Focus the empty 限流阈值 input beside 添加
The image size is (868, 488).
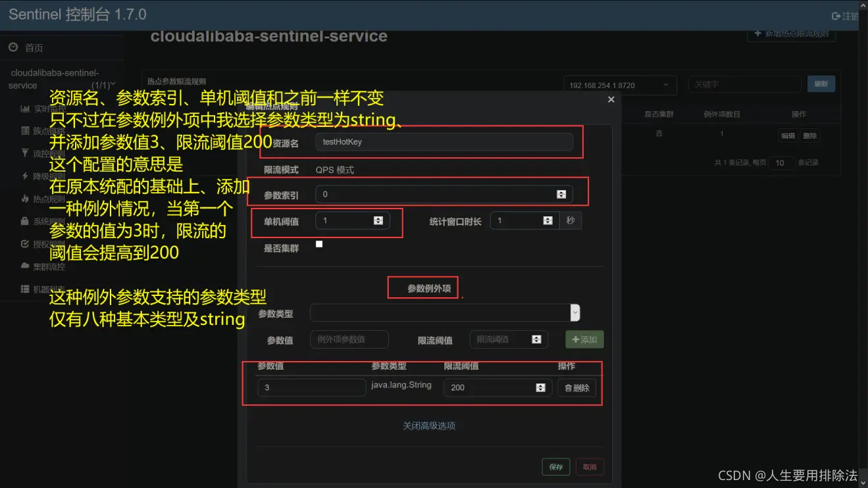coord(509,339)
